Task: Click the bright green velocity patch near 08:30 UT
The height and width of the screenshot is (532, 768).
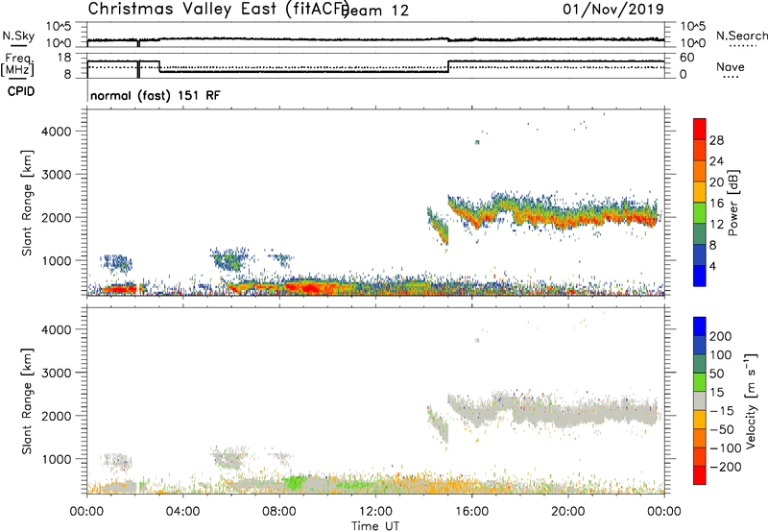Action: tap(295, 482)
